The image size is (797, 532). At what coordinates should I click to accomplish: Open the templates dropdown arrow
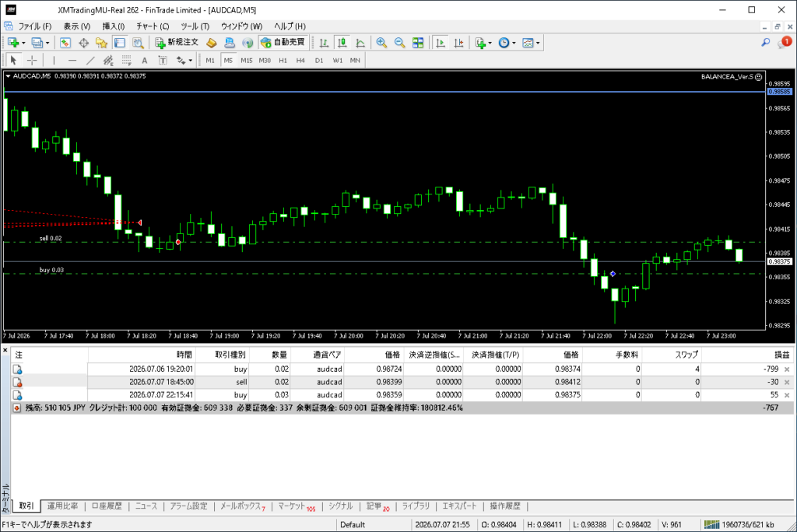(x=538, y=44)
